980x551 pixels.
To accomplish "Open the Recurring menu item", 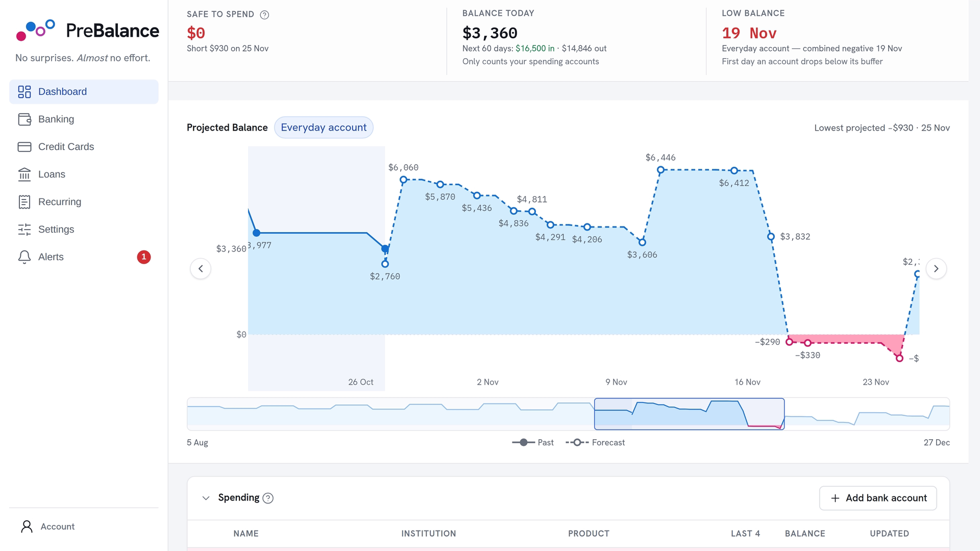I will (84, 202).
